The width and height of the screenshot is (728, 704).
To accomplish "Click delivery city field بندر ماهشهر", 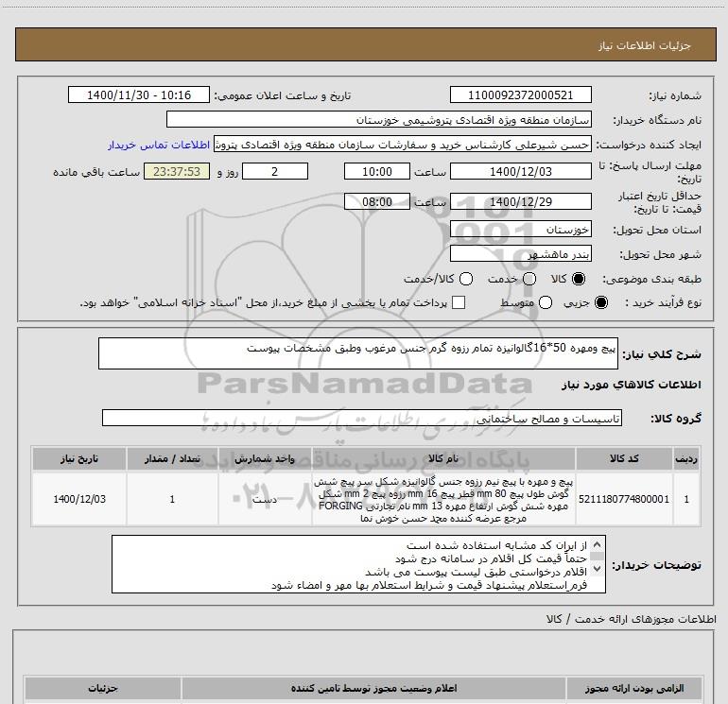I will click(520, 253).
